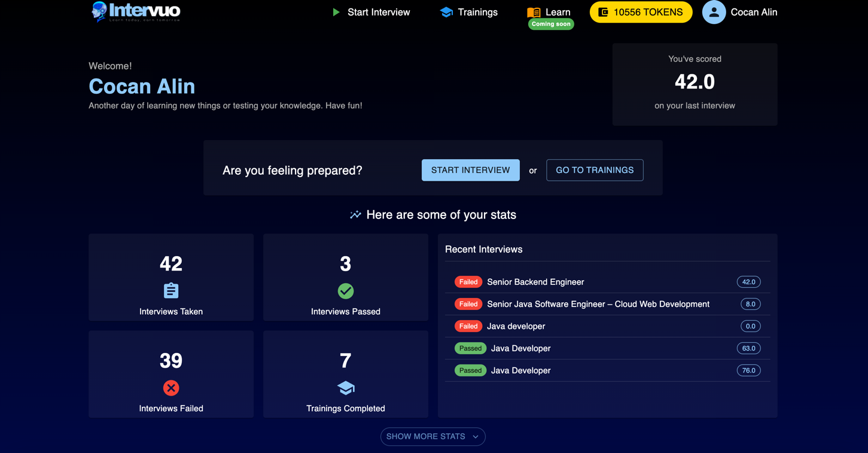Click the clipboard icon under Interviews Taken
This screenshot has height=453, width=868.
(x=170, y=291)
